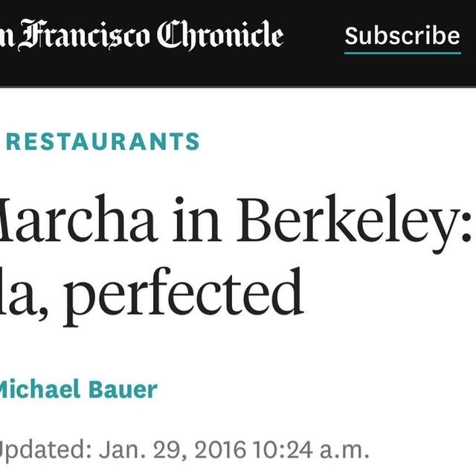
Task: Click the word "Marcha" in the headline
Action: 78,221
